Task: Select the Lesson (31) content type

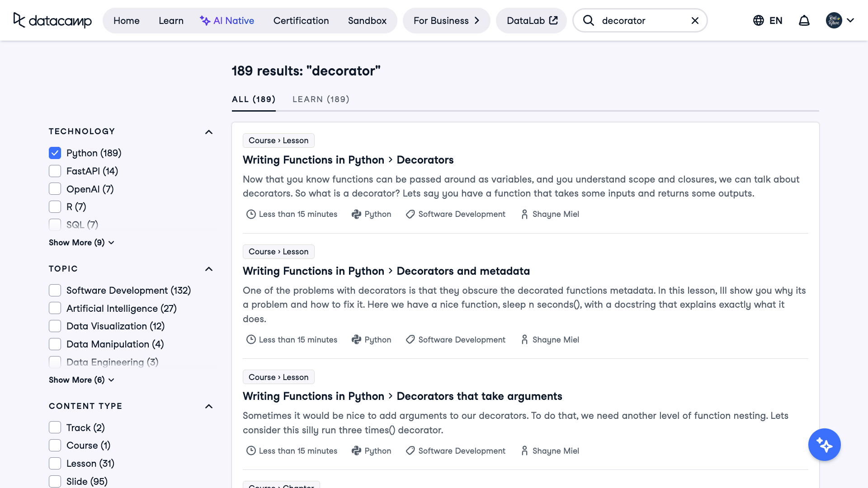Action: tap(55, 464)
